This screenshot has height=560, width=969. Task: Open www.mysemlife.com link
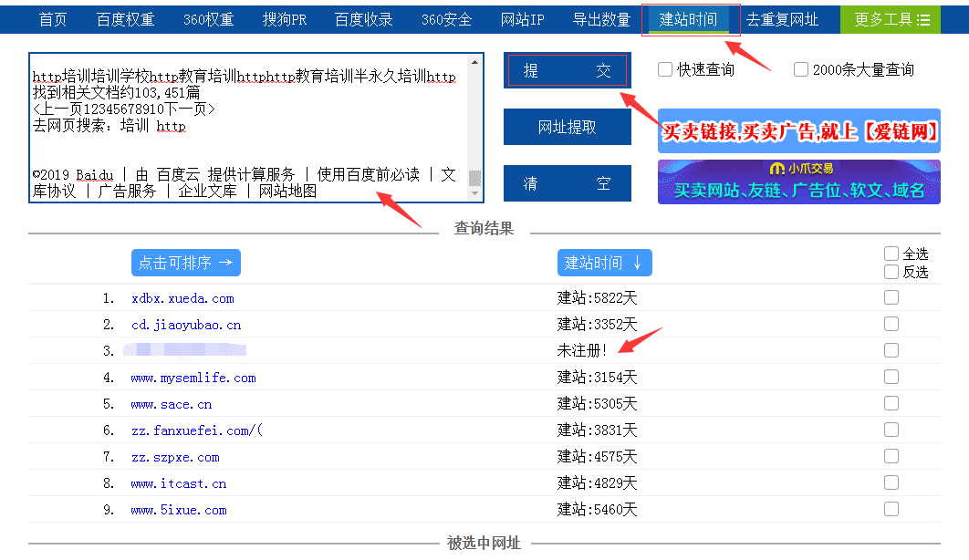pyautogui.click(x=193, y=378)
